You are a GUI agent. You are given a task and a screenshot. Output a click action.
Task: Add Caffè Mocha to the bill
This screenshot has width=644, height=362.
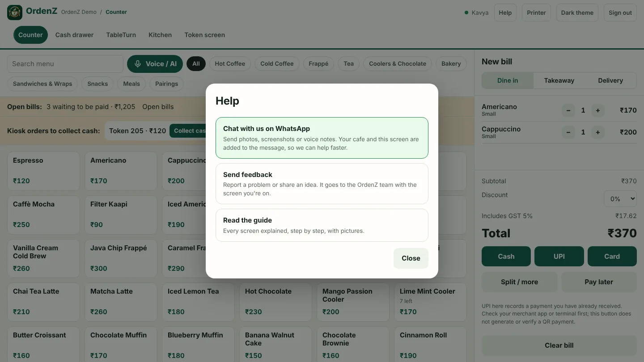click(43, 215)
